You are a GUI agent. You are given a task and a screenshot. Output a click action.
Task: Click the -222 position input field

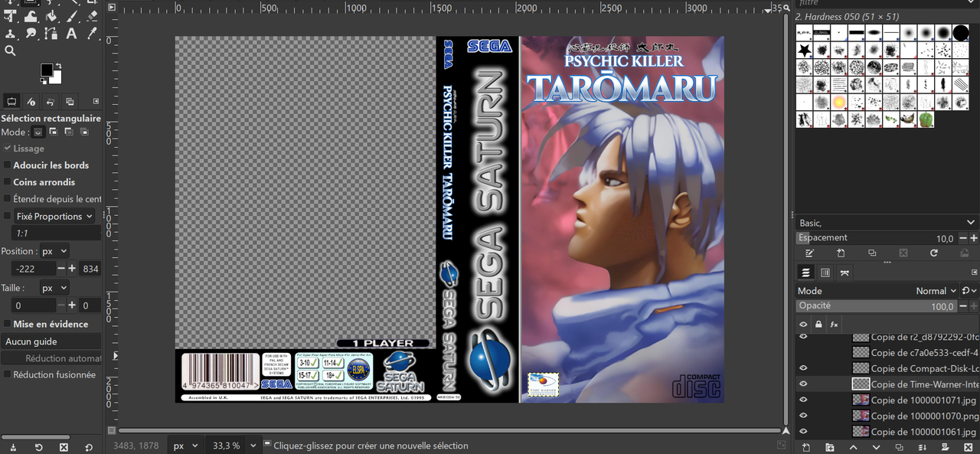pos(33,269)
